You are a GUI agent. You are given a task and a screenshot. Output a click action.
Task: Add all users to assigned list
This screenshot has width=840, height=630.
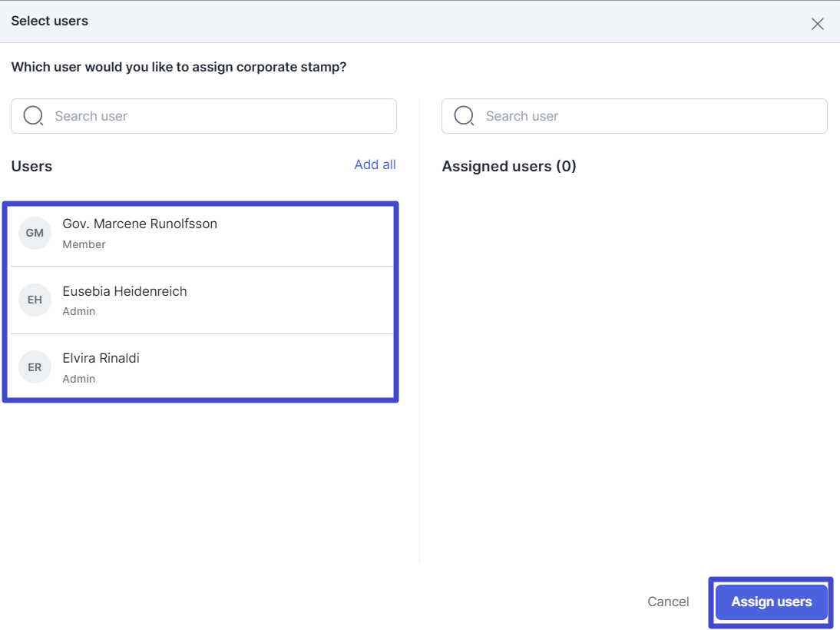pos(375,164)
